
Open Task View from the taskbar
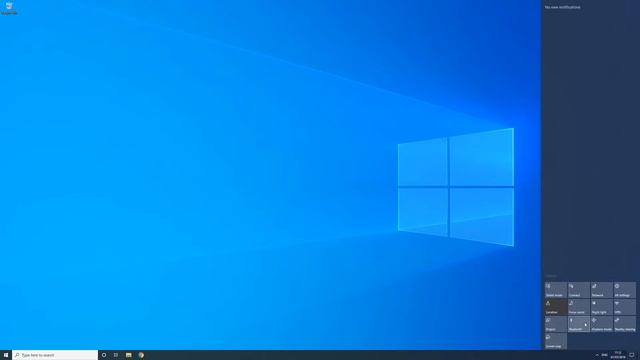pos(116,355)
